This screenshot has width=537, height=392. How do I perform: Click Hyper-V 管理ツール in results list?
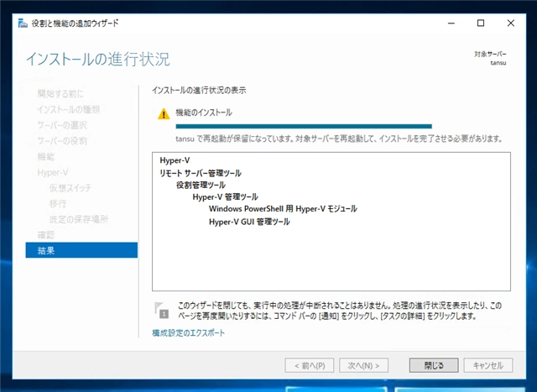coord(225,197)
